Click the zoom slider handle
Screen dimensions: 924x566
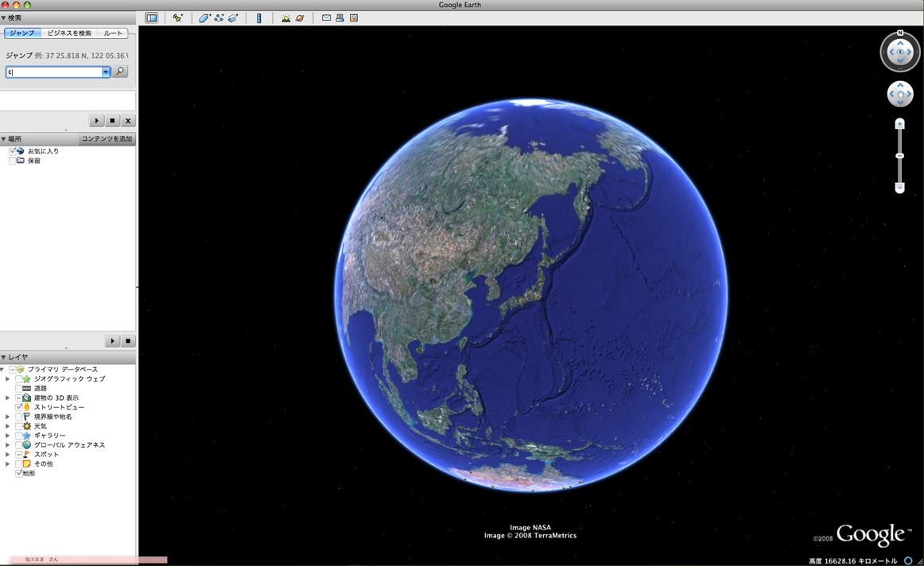tap(900, 156)
